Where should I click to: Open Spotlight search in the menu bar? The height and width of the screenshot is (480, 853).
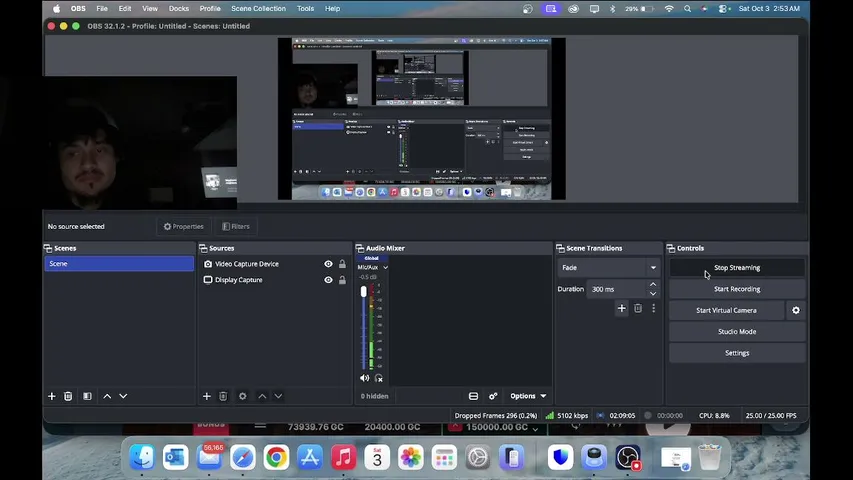click(688, 9)
